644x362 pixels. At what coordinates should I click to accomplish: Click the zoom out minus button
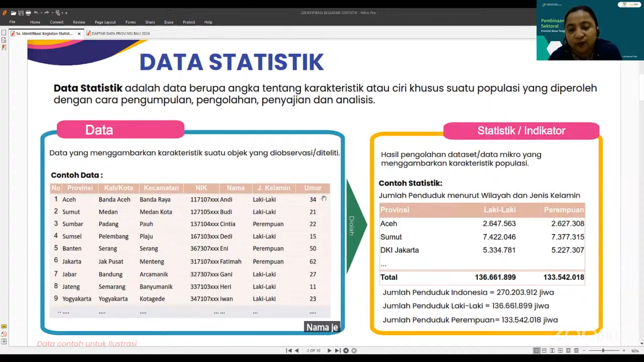[584, 351]
